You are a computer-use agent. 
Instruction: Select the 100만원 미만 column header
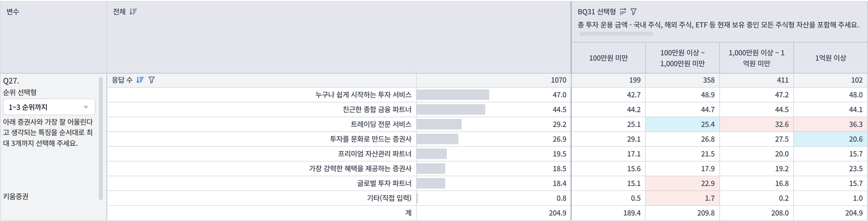pos(608,58)
